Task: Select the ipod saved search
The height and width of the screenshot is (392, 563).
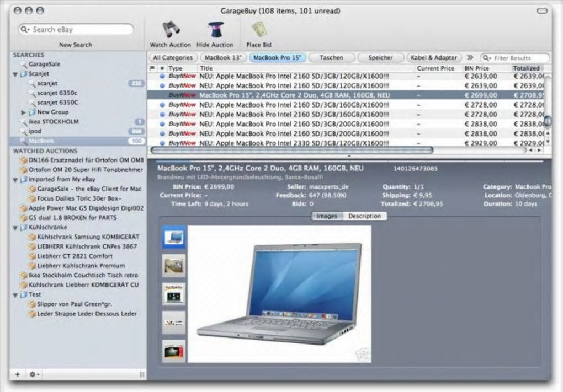Action: pos(34,131)
